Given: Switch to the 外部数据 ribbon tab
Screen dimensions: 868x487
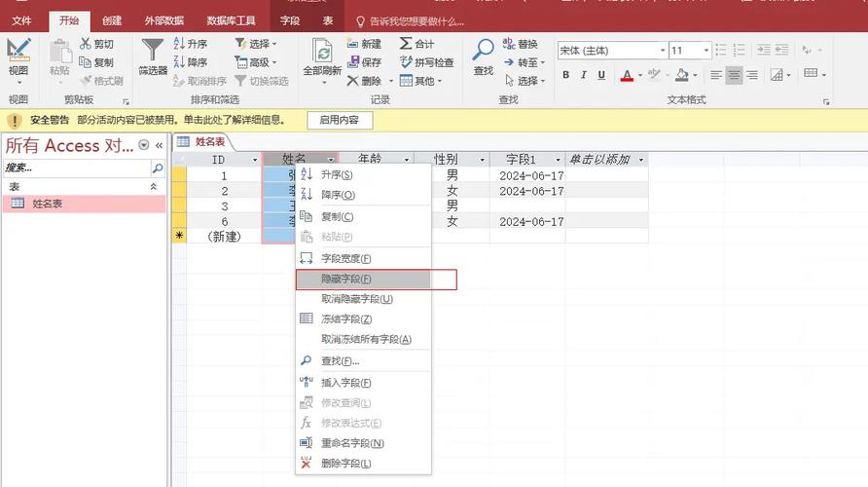Looking at the screenshot, I should [x=162, y=20].
